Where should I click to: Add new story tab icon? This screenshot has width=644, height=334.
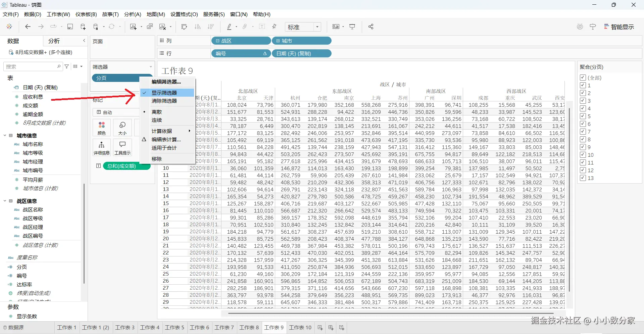click(x=342, y=328)
